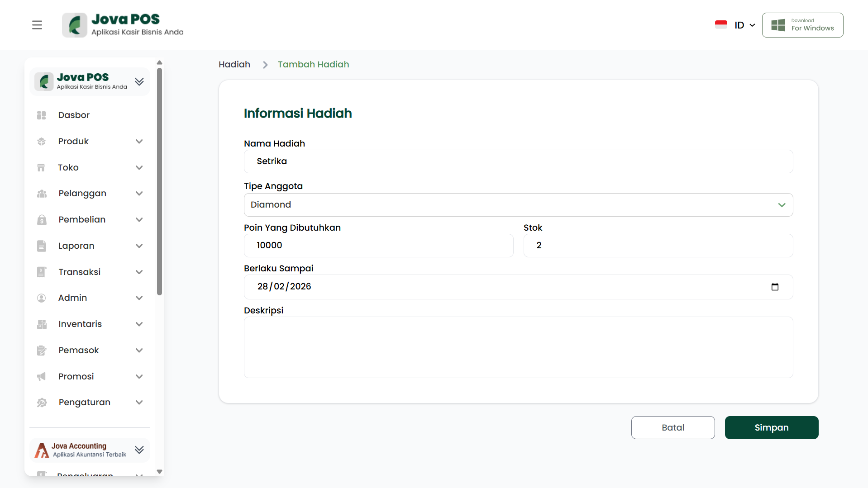Click the Pembelian shopping bag icon
This screenshot has width=868, height=488.
42,220
